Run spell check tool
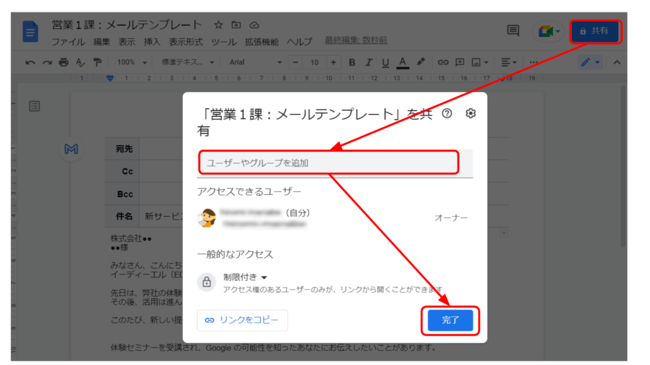The width and height of the screenshot is (650, 365). (x=80, y=63)
